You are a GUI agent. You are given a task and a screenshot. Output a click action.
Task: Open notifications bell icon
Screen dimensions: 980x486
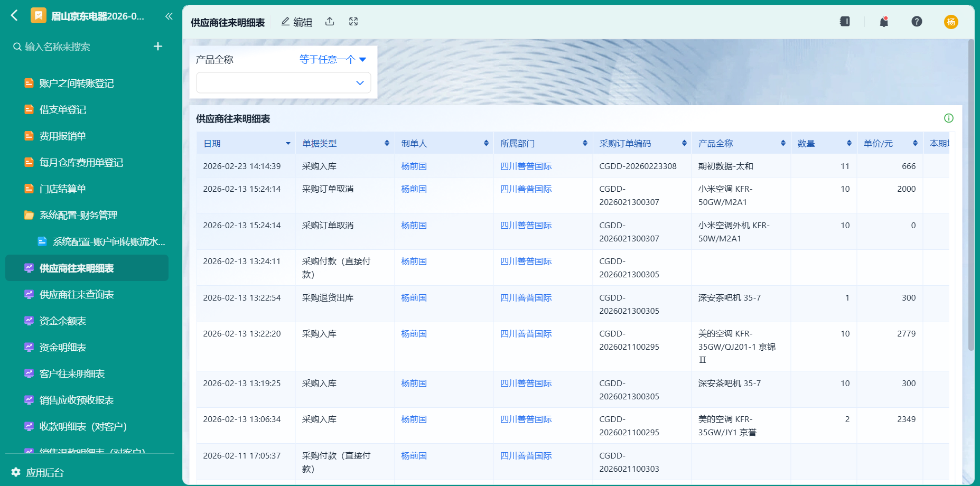tap(884, 22)
